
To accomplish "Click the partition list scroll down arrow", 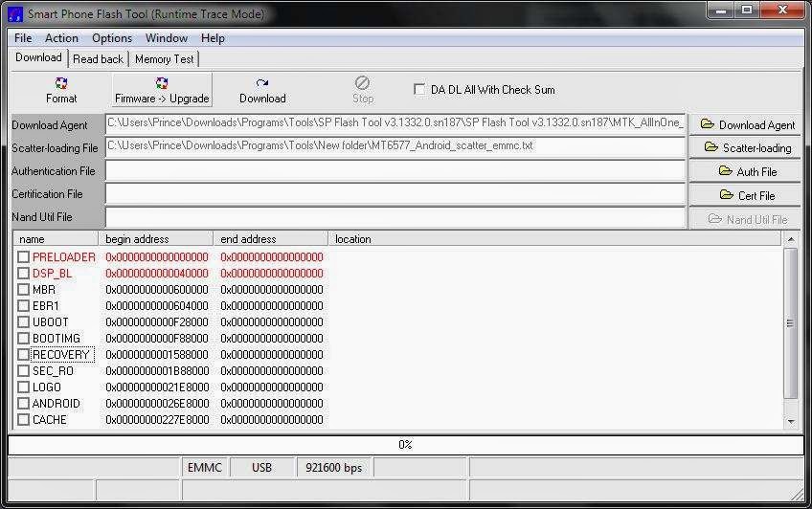I will coord(791,422).
